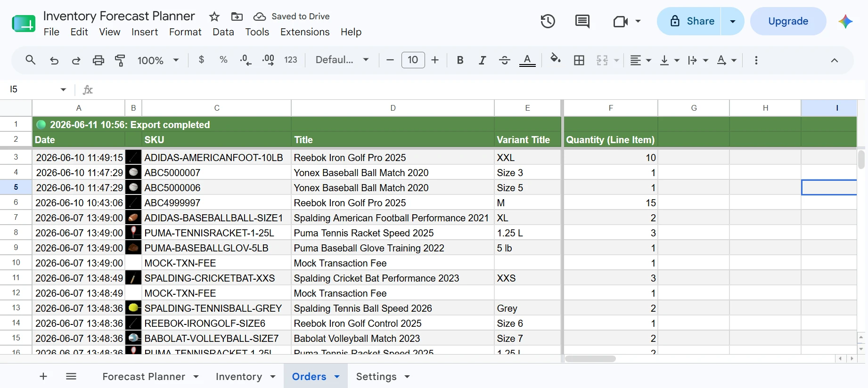
Task: Open the borders menu
Action: tap(579, 60)
